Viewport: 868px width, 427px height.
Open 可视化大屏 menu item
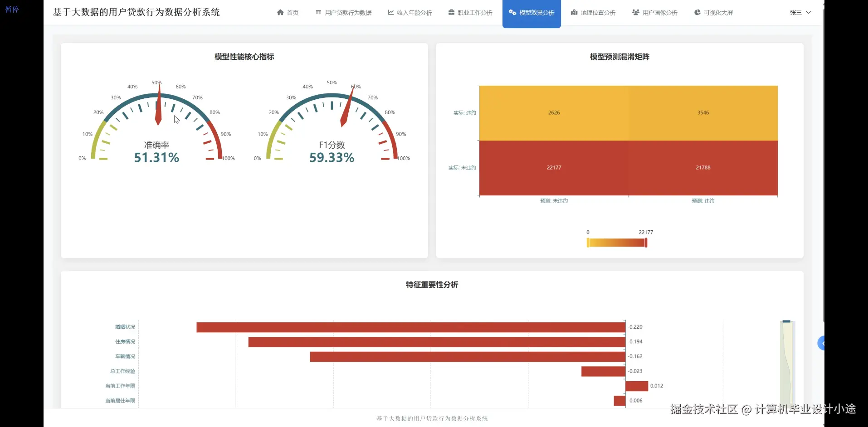tap(713, 13)
